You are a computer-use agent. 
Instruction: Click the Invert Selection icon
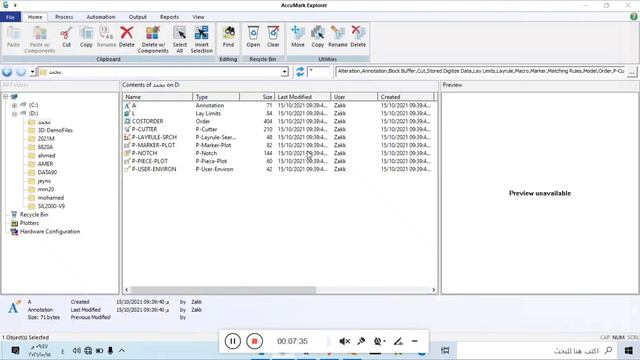[x=201, y=33]
